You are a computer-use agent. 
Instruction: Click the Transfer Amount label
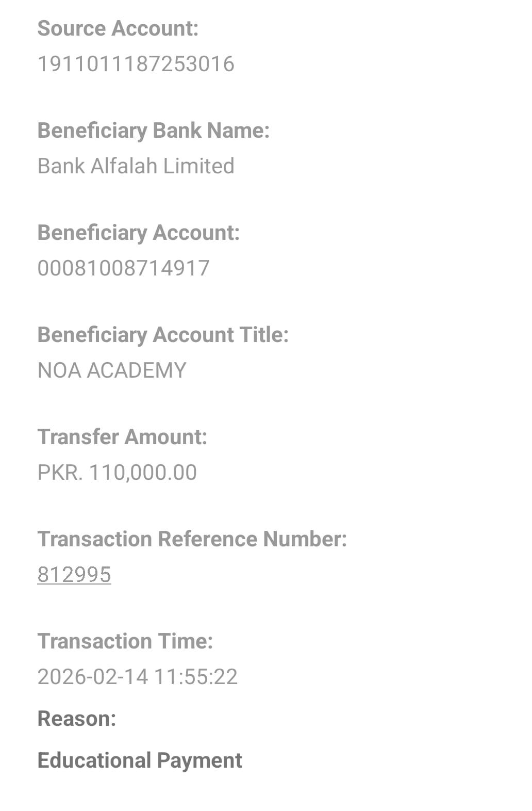(122, 437)
